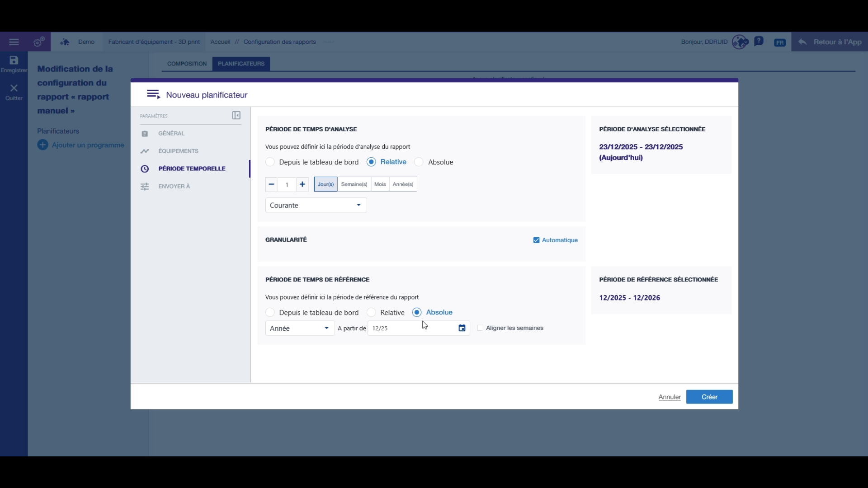This screenshot has height=488, width=868.
Task: Open the calendar picker for A partir de
Action: click(462, 328)
